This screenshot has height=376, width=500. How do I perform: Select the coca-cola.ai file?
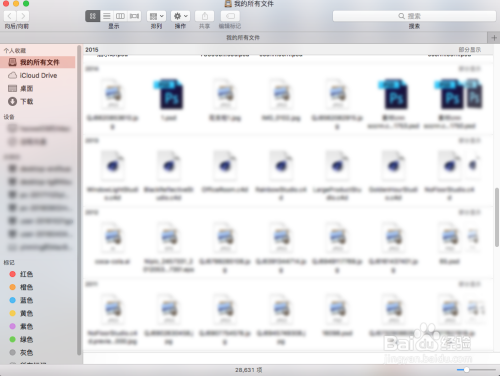click(113, 243)
